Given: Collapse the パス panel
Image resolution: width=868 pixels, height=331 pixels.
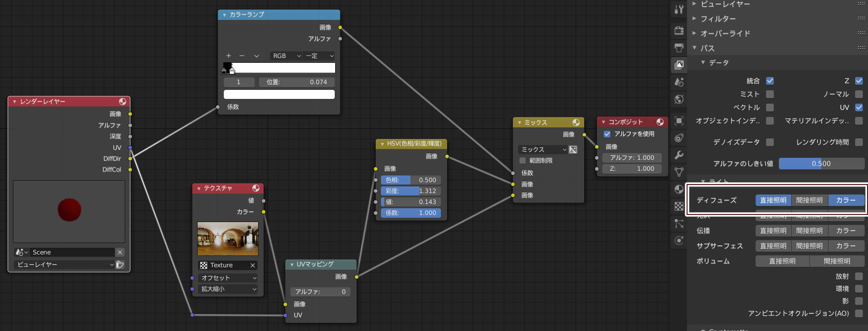Looking at the screenshot, I should coord(694,48).
